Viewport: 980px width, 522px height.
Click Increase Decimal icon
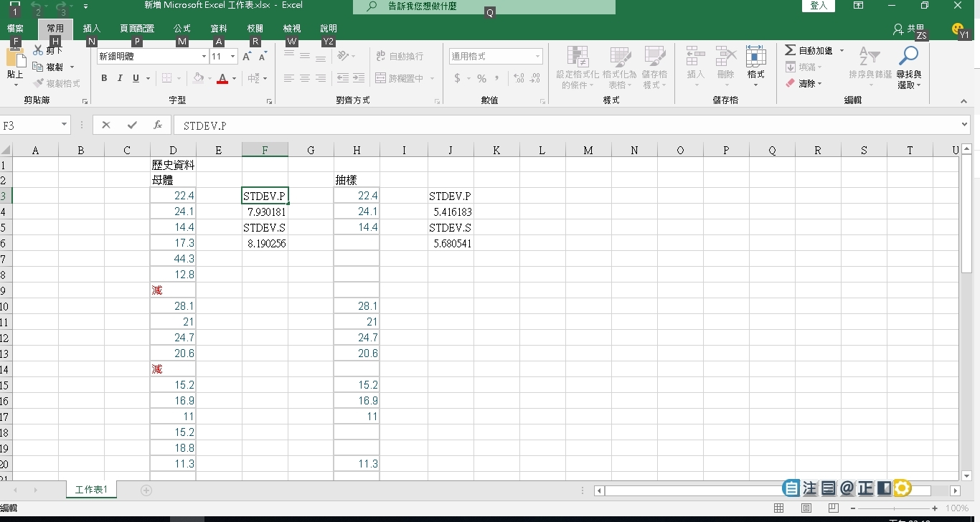(x=519, y=78)
